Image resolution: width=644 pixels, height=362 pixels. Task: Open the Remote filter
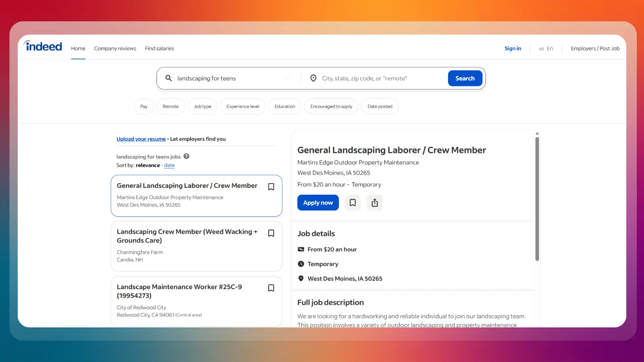coord(171,107)
